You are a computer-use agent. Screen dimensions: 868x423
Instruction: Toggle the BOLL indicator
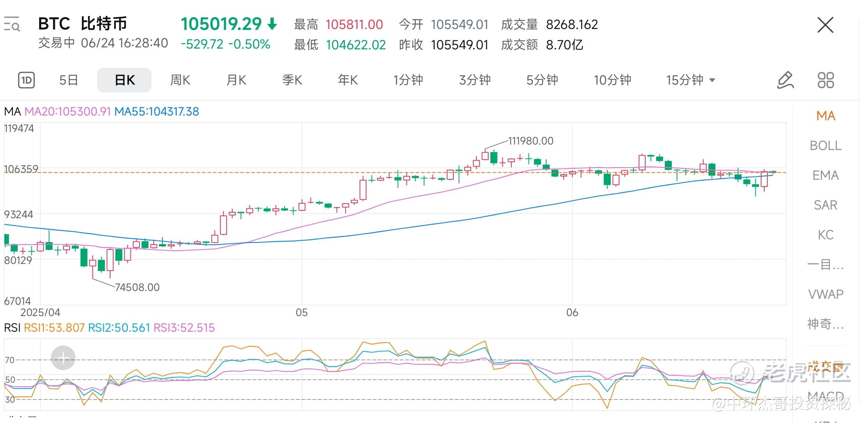825,146
